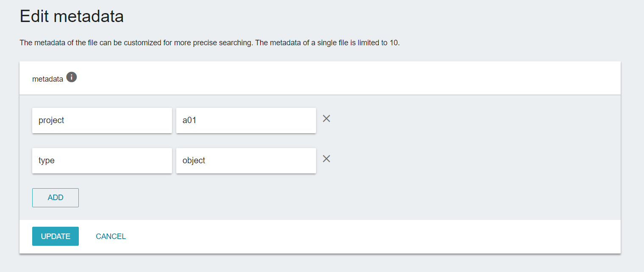
Task: Click the white footer bar right of CANCEL
Action: pos(360,236)
